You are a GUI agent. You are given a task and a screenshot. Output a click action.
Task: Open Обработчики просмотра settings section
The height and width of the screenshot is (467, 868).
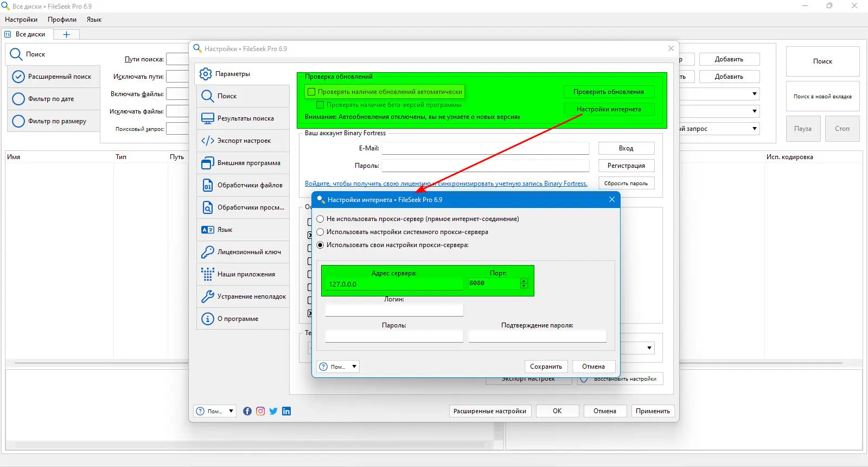[x=243, y=207]
